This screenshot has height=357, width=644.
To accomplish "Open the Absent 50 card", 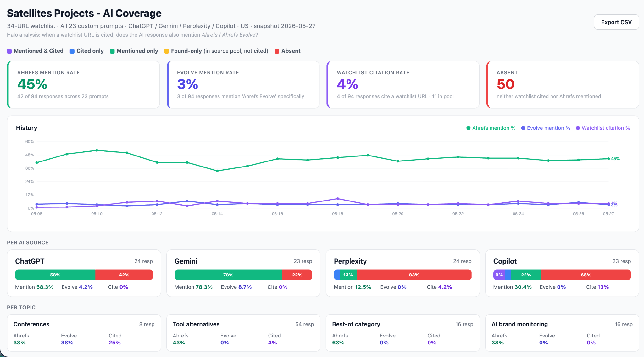I will (563, 85).
